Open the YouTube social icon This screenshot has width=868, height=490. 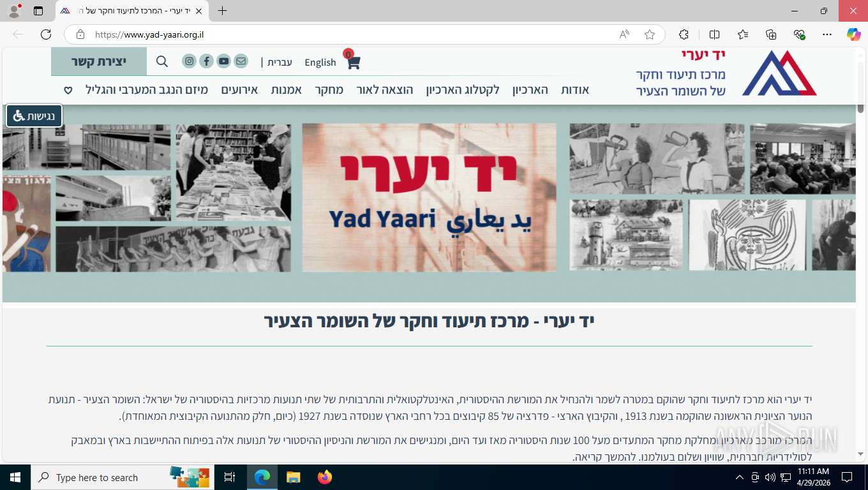[x=223, y=61]
